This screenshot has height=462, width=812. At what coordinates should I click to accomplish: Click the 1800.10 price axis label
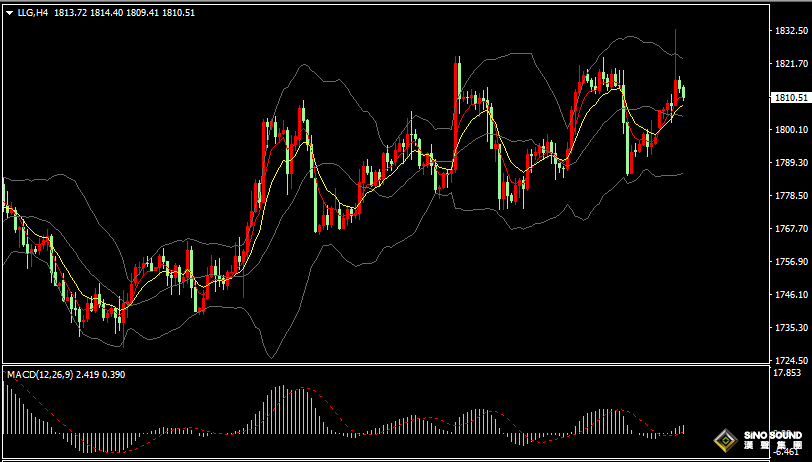(x=791, y=130)
